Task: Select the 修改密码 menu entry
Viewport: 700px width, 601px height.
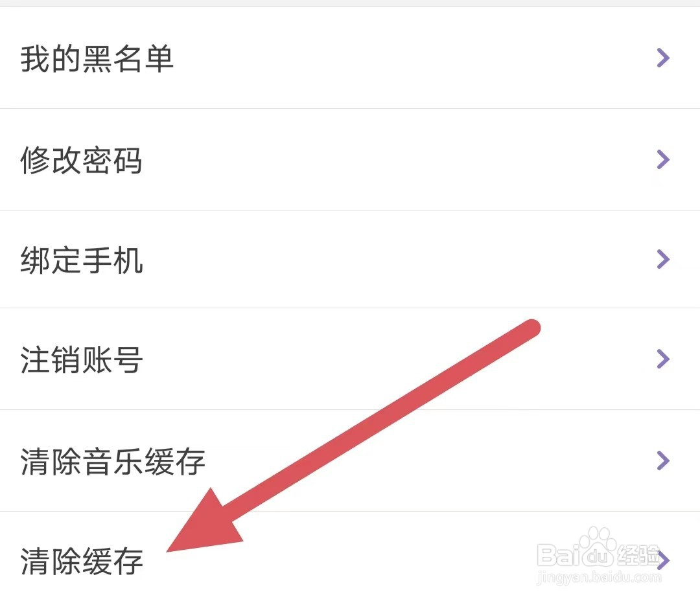Action: tap(350, 160)
